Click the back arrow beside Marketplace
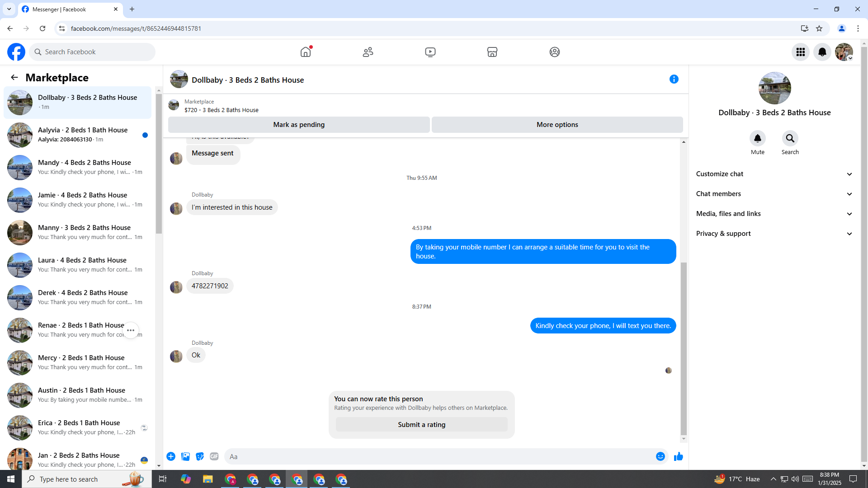This screenshot has width=868, height=488. [x=14, y=77]
